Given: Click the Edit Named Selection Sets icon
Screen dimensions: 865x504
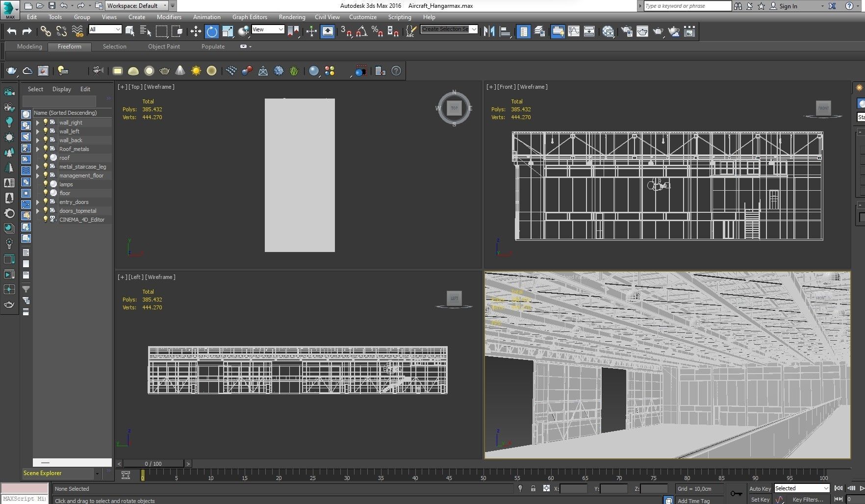Looking at the screenshot, I should pyautogui.click(x=411, y=32).
